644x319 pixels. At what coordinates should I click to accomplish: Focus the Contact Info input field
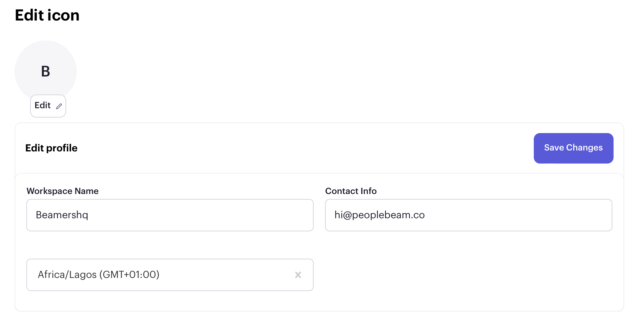tap(469, 215)
